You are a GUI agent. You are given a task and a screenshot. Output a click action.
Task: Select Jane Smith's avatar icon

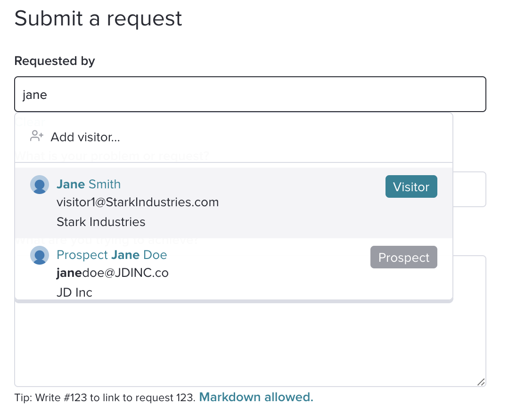pos(40,185)
